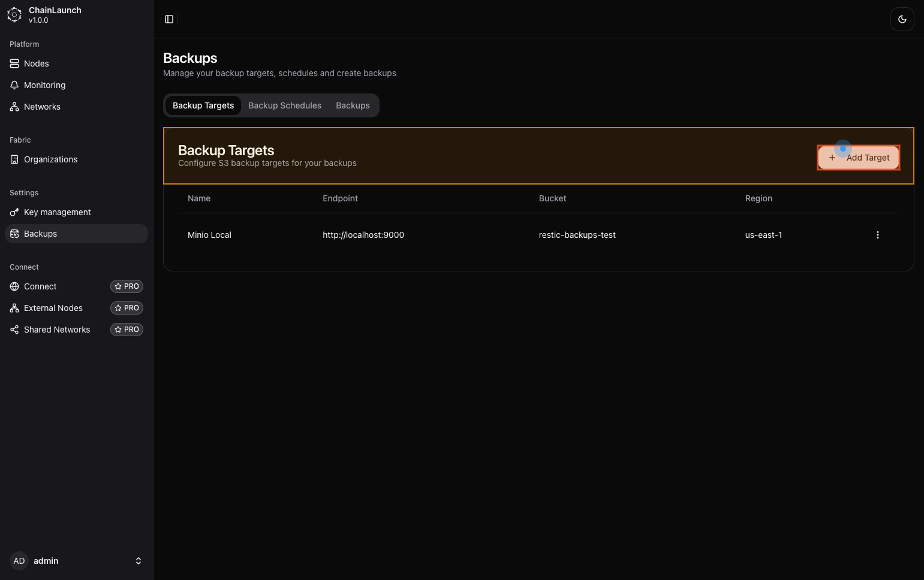Click the ChainLaunch gear logo icon
The height and width of the screenshot is (580, 924).
point(14,15)
